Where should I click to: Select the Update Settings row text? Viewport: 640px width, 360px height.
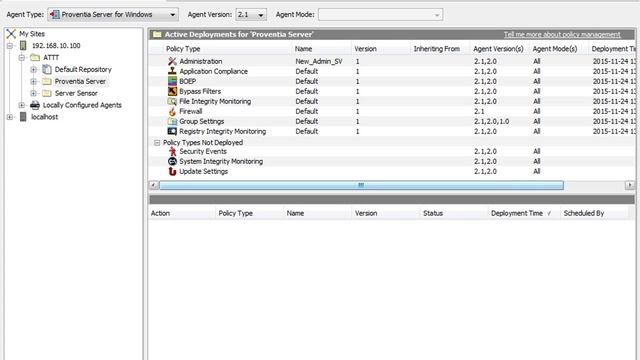click(x=204, y=171)
